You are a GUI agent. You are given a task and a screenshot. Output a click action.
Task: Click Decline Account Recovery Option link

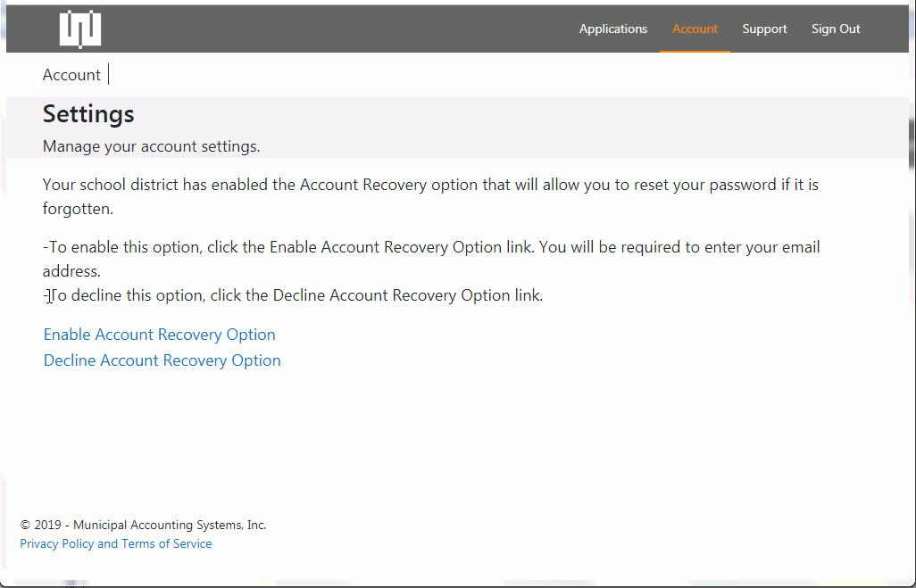[162, 360]
